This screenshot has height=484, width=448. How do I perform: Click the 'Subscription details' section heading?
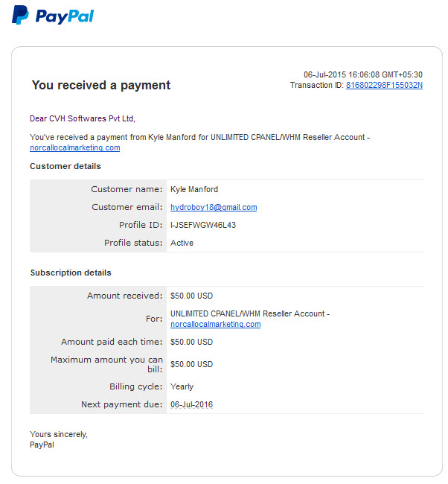pyautogui.click(x=71, y=273)
